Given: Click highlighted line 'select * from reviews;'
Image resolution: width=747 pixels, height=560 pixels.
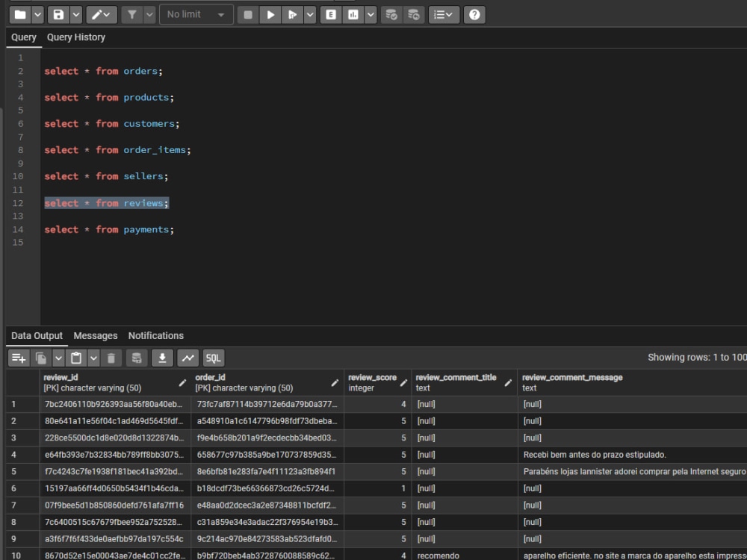Looking at the screenshot, I should pos(106,203).
